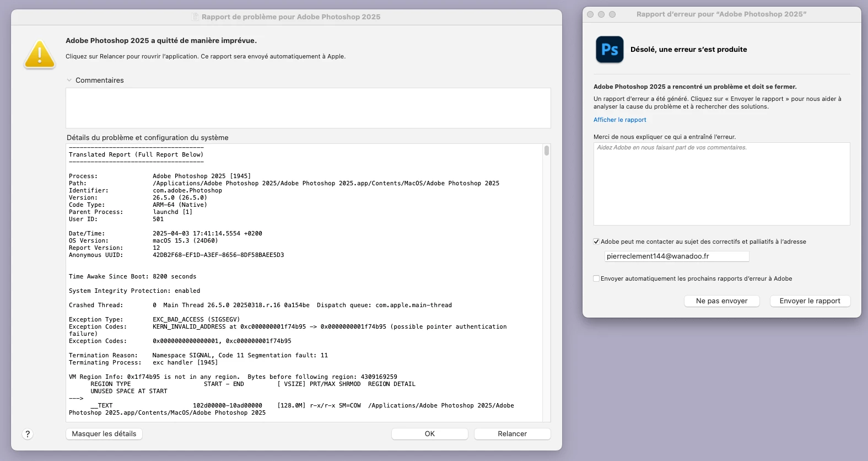Open help with the question mark button
868x461 pixels.
[28, 434]
